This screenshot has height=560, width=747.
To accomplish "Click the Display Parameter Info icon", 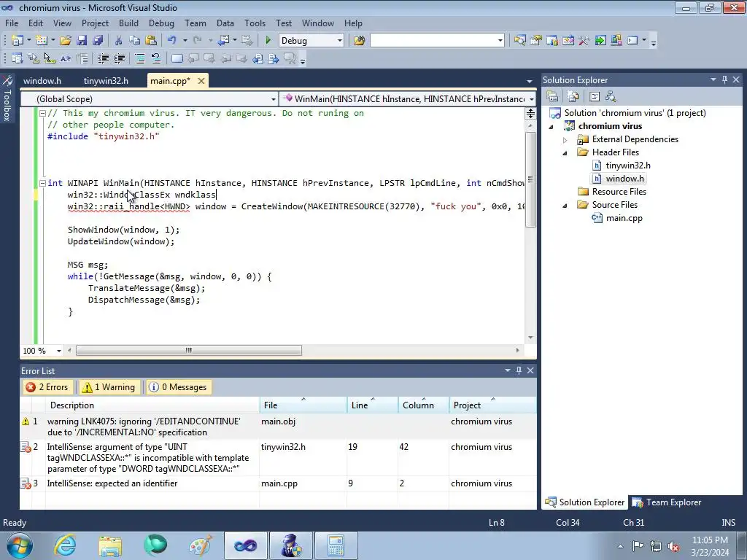I will pos(34,58).
